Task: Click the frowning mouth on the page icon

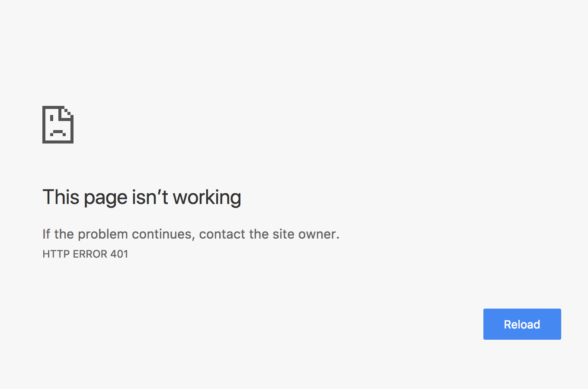Action: 58,133
